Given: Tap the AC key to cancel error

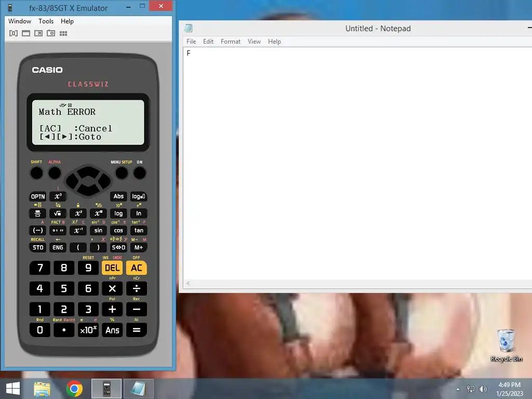Looking at the screenshot, I should click(x=137, y=268).
